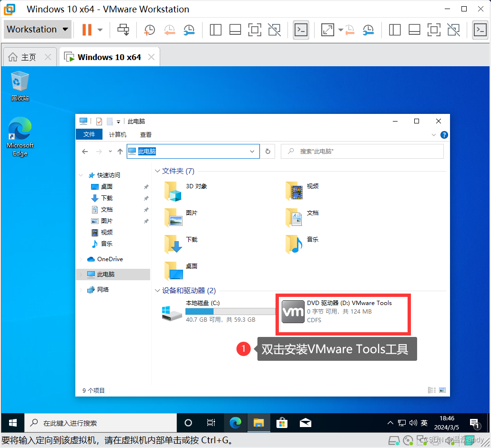Screen dimensions: 491x448
Task: Click the C: drive capacity bar
Action: pos(230,312)
